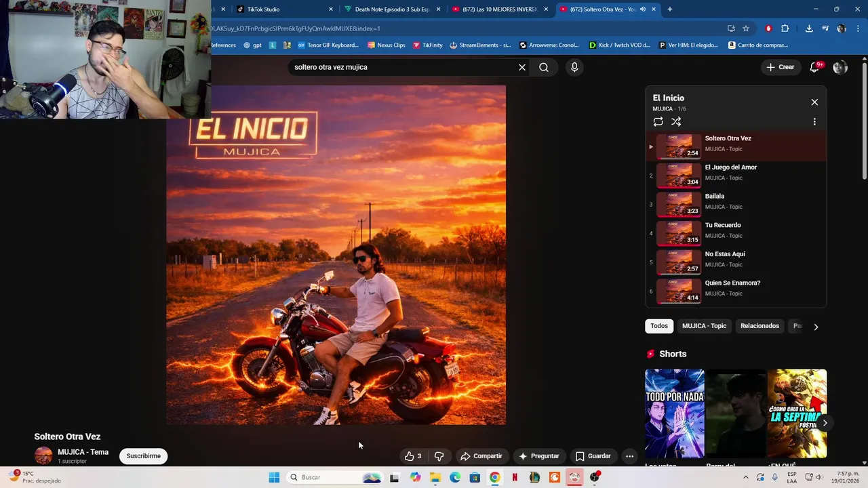
Task: Switch to the Death Note Episodio 3 tab
Action: 392,9
